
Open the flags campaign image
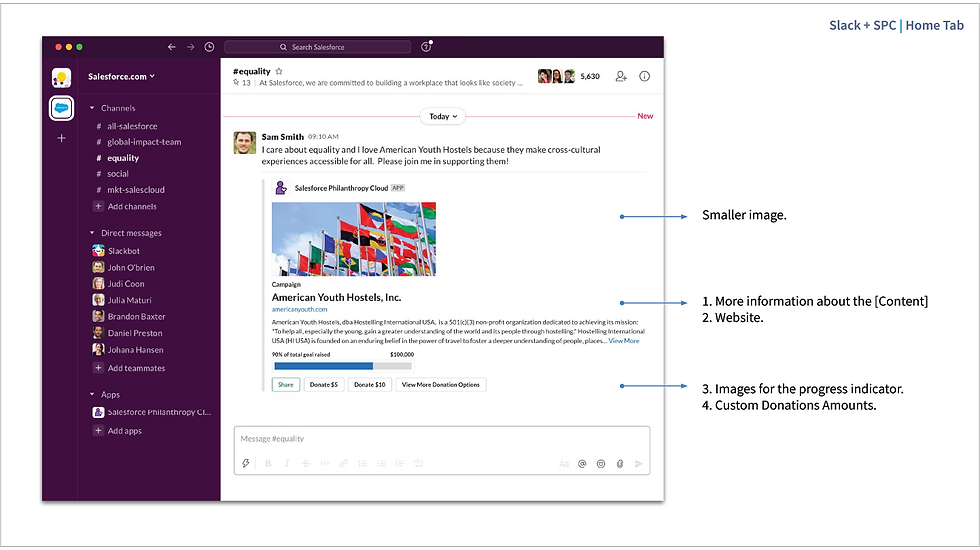coord(354,239)
